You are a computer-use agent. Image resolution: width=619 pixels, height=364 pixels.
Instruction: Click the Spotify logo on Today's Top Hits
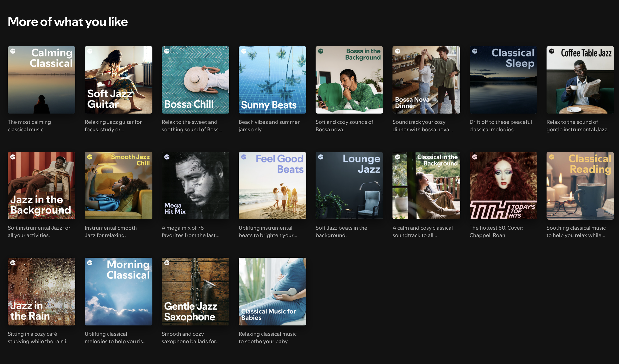475,157
